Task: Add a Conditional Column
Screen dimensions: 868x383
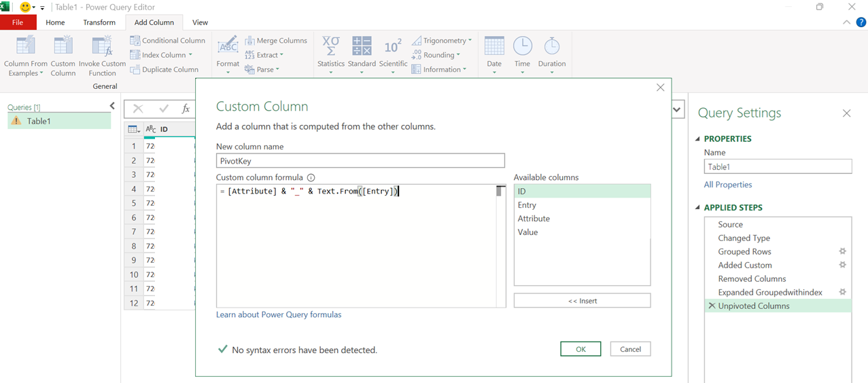Action: 168,41
